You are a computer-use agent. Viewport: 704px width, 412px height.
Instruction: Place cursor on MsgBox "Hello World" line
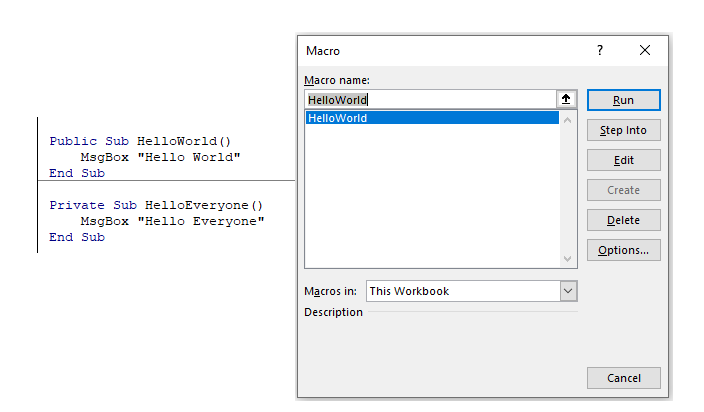pos(161,157)
